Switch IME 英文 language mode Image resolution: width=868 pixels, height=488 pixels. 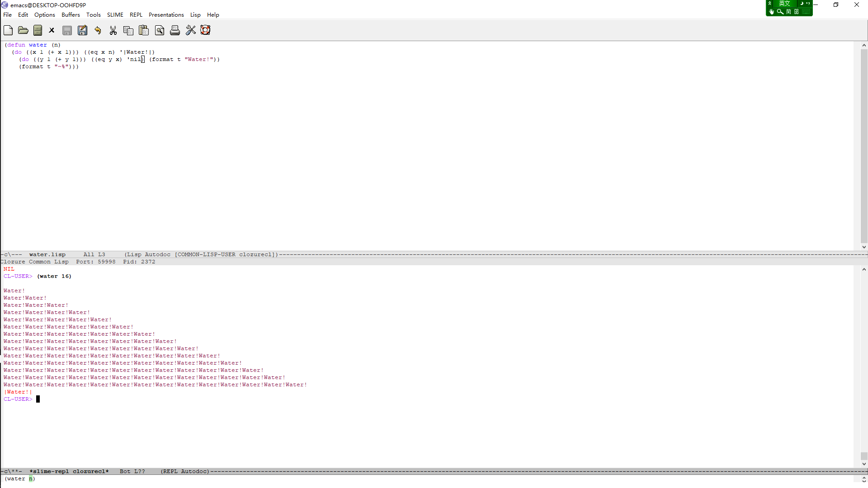tap(784, 3)
